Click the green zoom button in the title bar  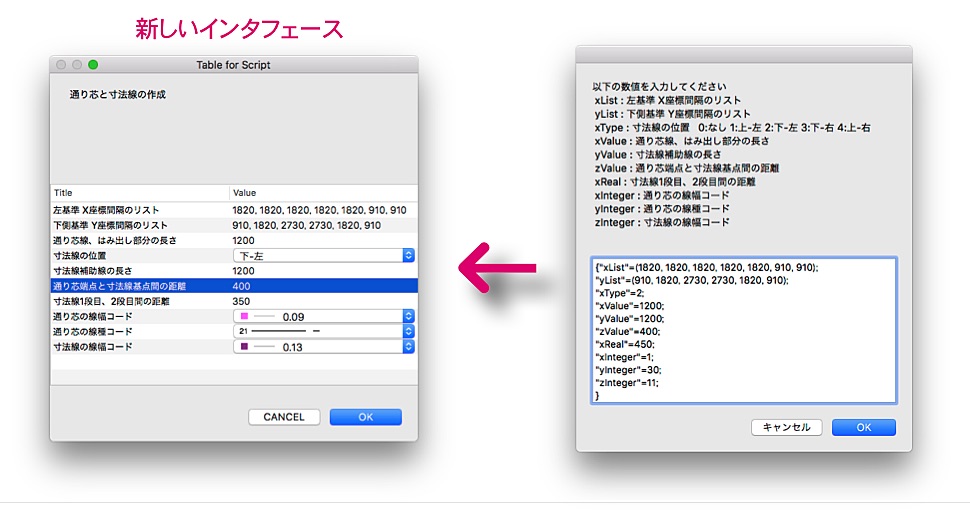[93, 65]
